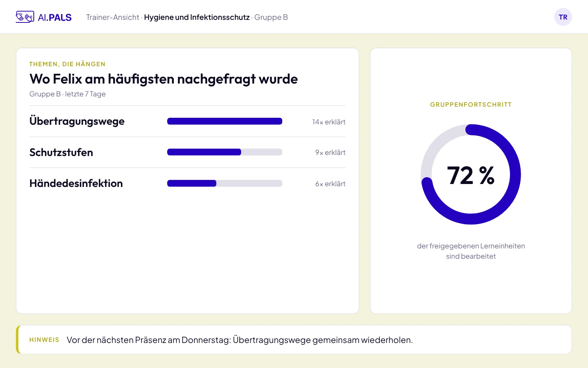Viewport: 588px width, 368px height.
Task: Click the Händedesinfektion progress bar
Action: point(225,183)
